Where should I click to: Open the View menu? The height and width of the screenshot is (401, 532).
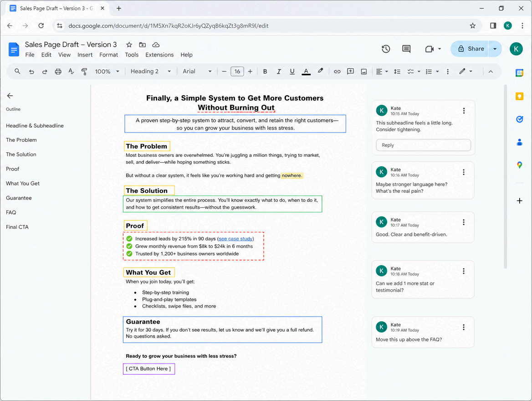[x=65, y=55]
